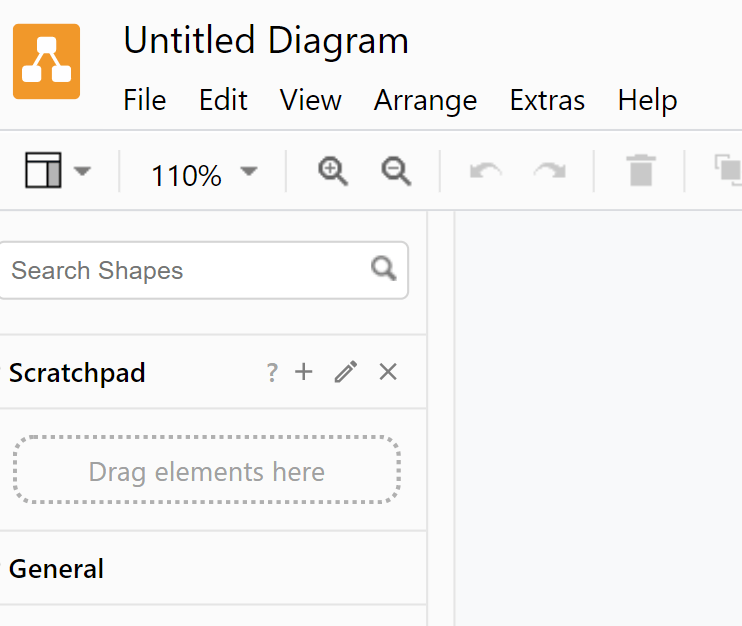The image size is (742, 626).
Task: Rename the Untitled Diagram title
Action: pos(266,41)
